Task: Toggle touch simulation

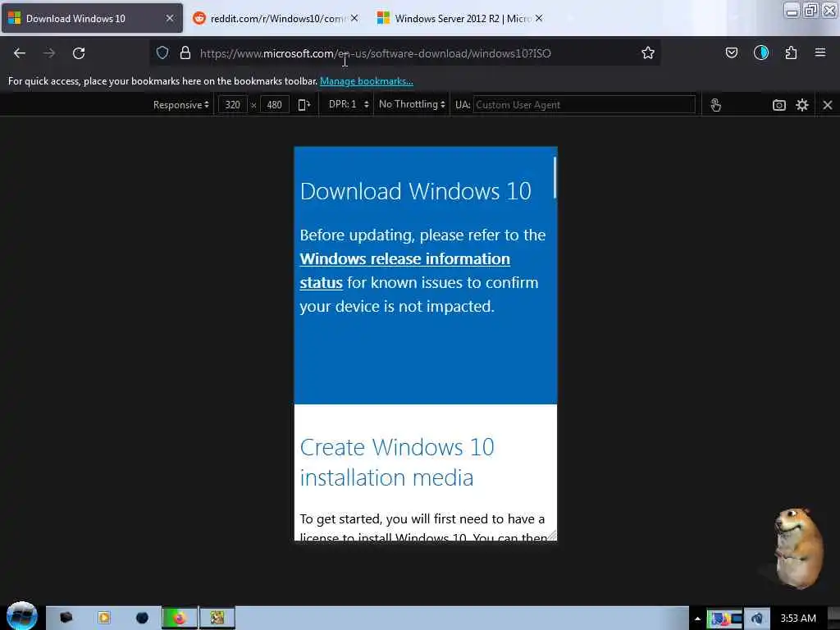Action: coord(715,104)
